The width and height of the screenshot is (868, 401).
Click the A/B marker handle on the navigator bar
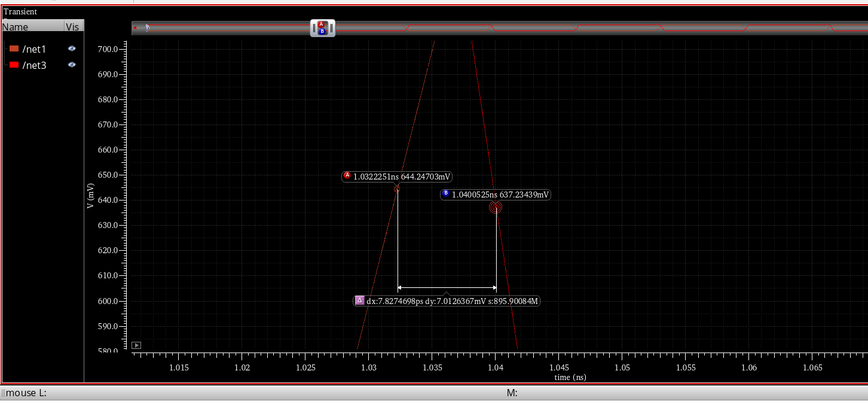(322, 28)
